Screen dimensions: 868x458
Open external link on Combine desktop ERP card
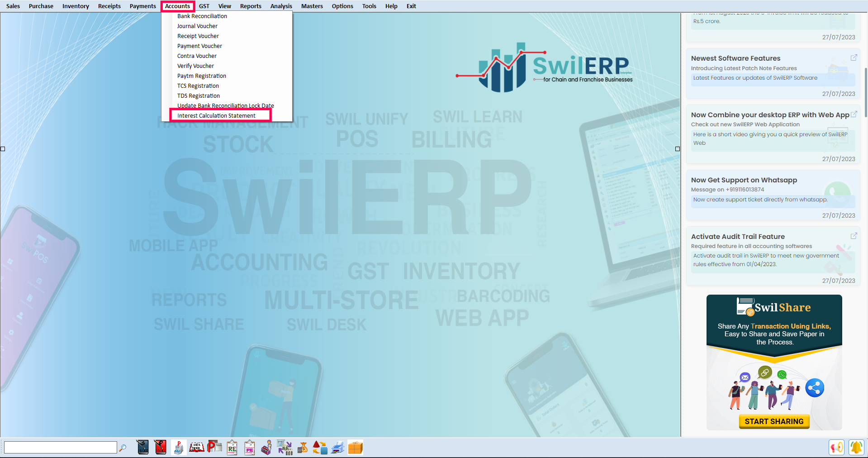854,114
